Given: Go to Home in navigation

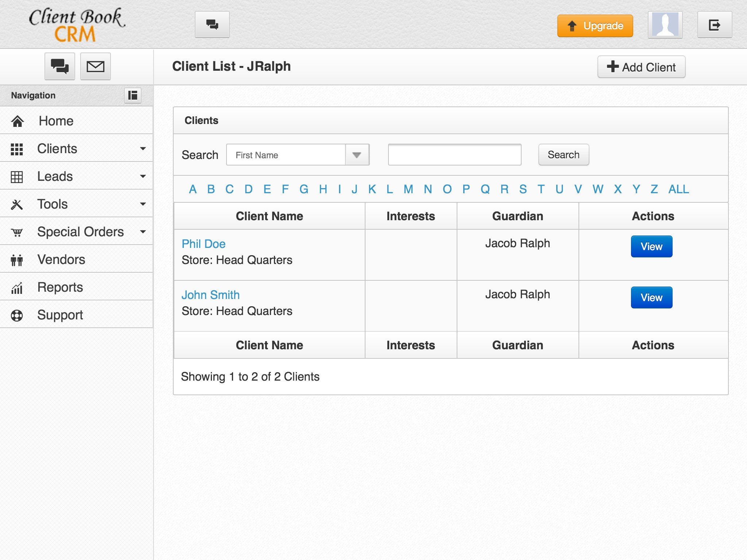Looking at the screenshot, I should 76,121.
